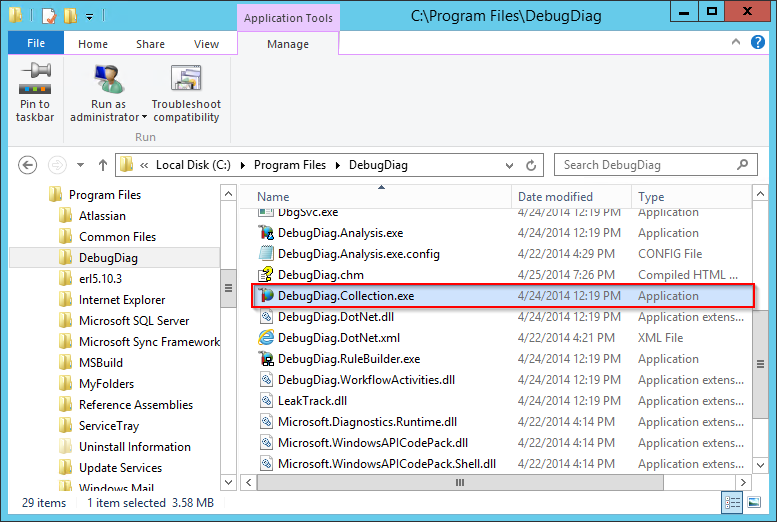The height and width of the screenshot is (522, 777).
Task: Sort by Name column header
Action: tap(377, 197)
